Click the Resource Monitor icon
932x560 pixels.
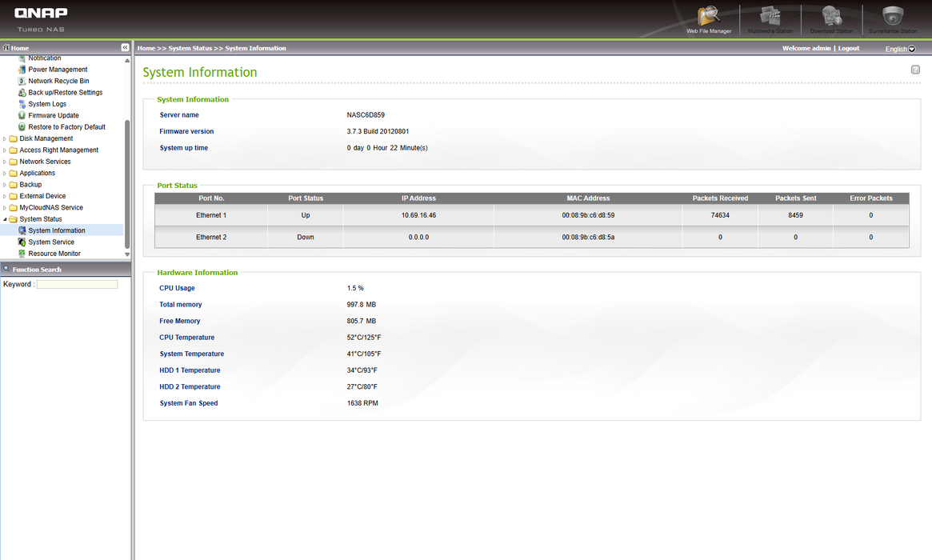pyautogui.click(x=22, y=254)
